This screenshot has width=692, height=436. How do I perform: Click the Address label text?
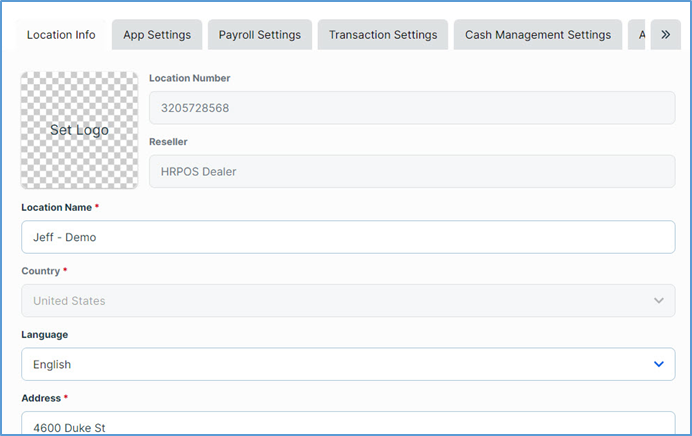tap(41, 398)
